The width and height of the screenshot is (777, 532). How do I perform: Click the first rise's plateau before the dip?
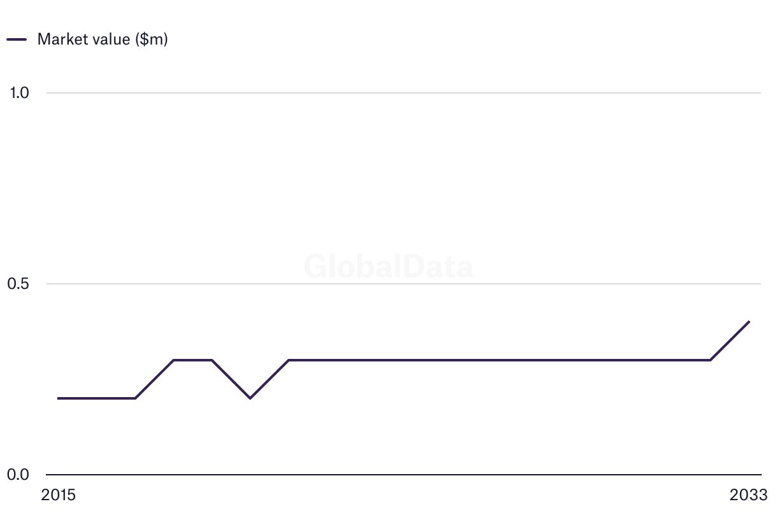tap(193, 360)
